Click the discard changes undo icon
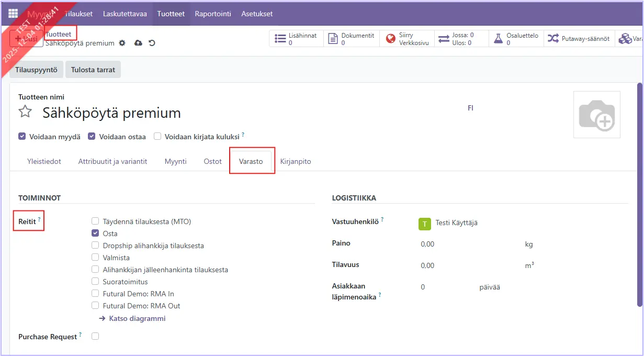This screenshot has height=356, width=644. coord(152,43)
